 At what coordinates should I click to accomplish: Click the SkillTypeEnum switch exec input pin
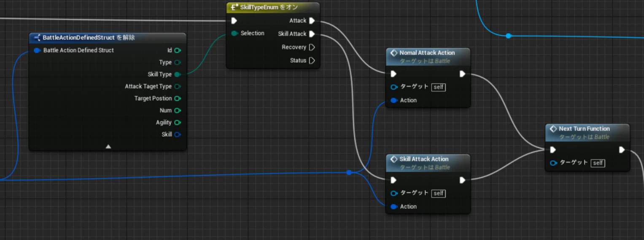click(234, 21)
